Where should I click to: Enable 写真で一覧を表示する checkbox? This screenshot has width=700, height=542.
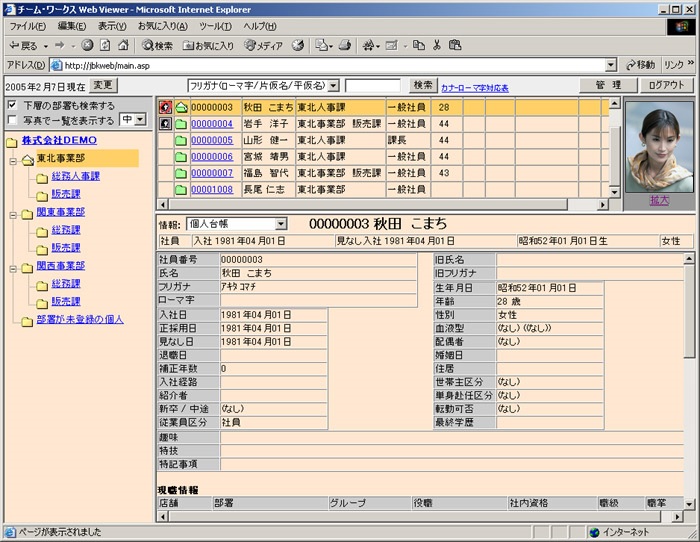pos(12,120)
